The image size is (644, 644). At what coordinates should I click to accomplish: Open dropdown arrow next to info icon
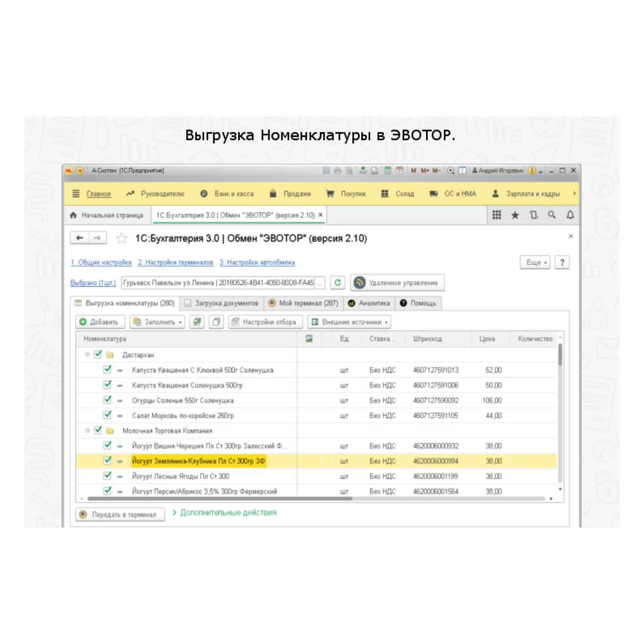541,171
